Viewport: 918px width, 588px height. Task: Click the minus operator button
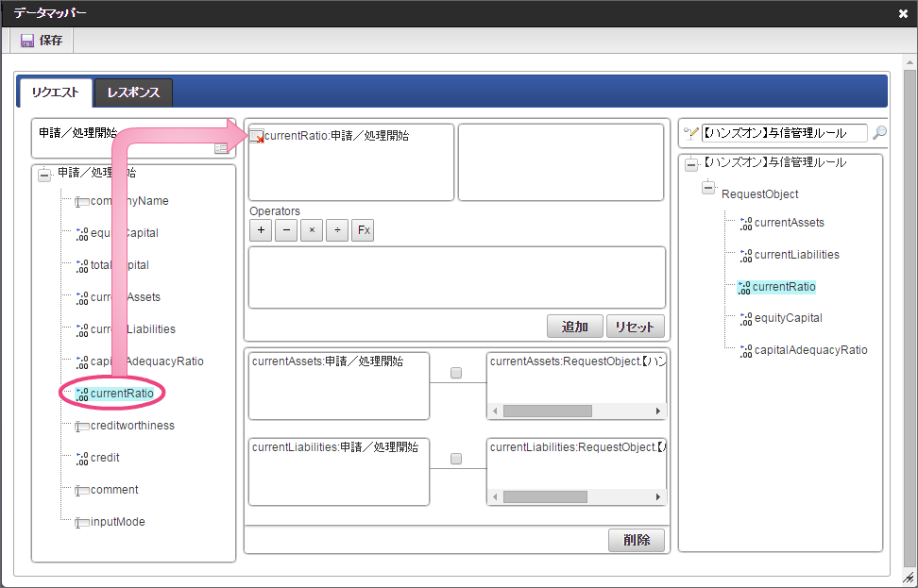tap(286, 230)
